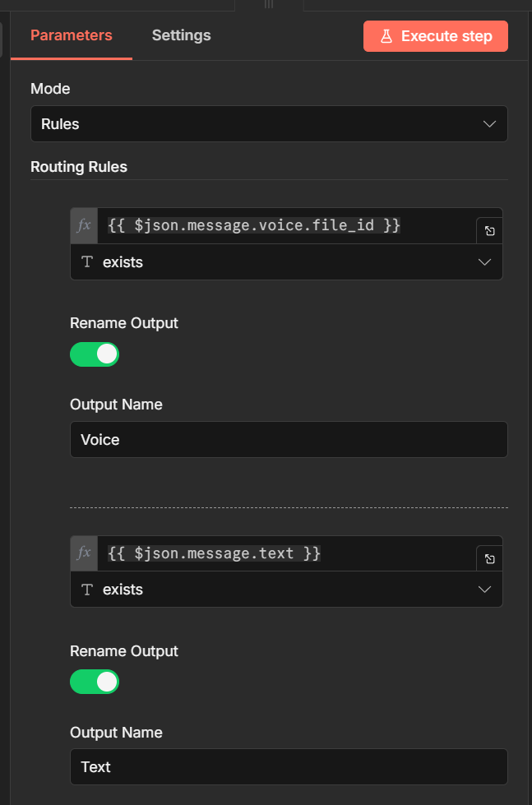Open expression editor for voice.file_id rule

(x=489, y=231)
